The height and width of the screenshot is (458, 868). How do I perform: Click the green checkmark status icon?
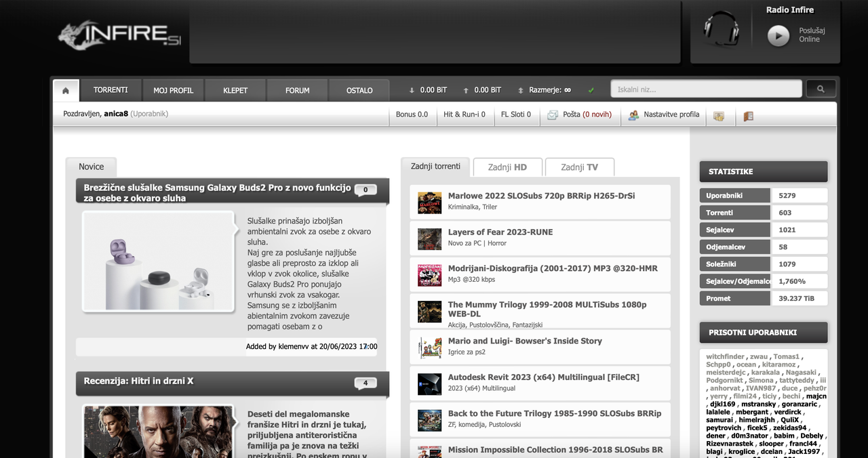[x=591, y=90]
